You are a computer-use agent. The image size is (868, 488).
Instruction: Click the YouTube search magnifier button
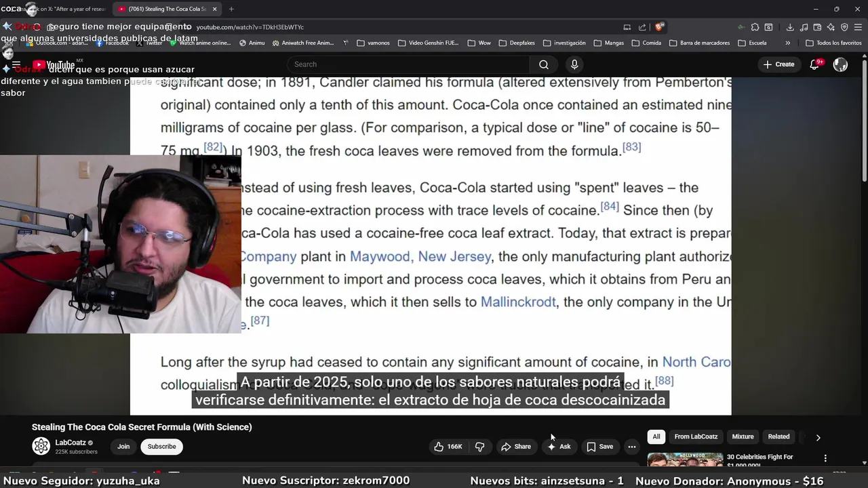click(544, 64)
